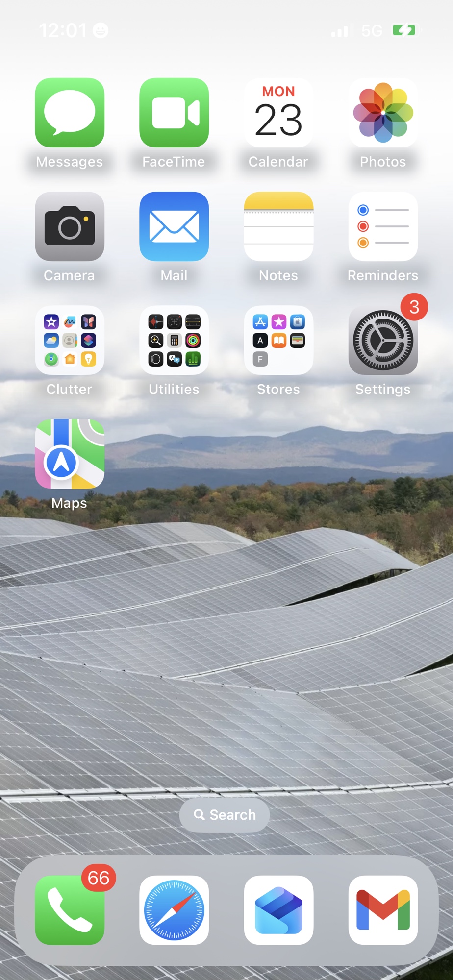Screen dimensions: 453x980
Task: Expand the Stores folder
Action: tap(278, 341)
